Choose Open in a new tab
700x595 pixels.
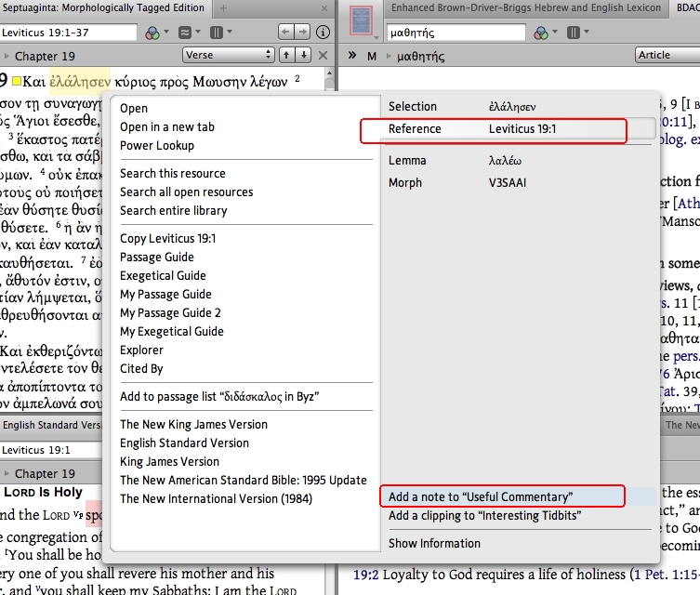[x=167, y=127]
